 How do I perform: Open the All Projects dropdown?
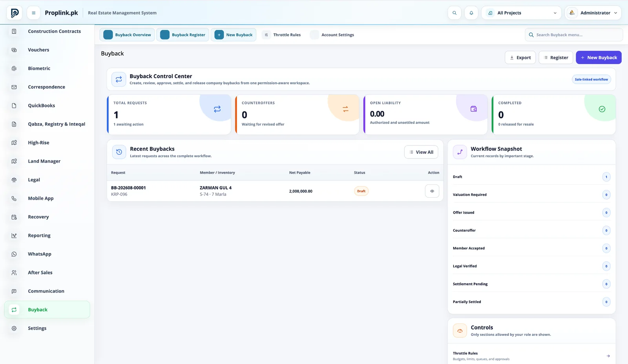click(x=522, y=13)
